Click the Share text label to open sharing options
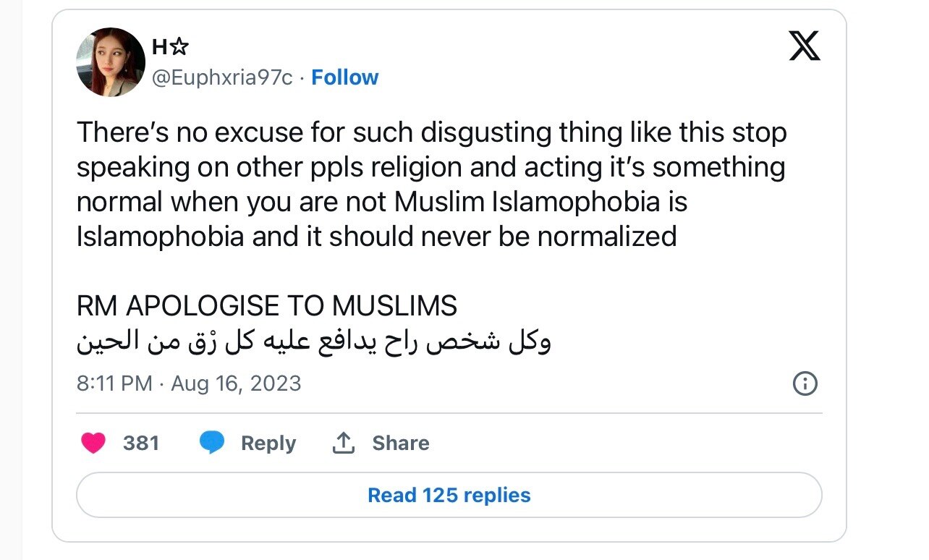Viewport: 929px width, 560px height. tap(400, 443)
